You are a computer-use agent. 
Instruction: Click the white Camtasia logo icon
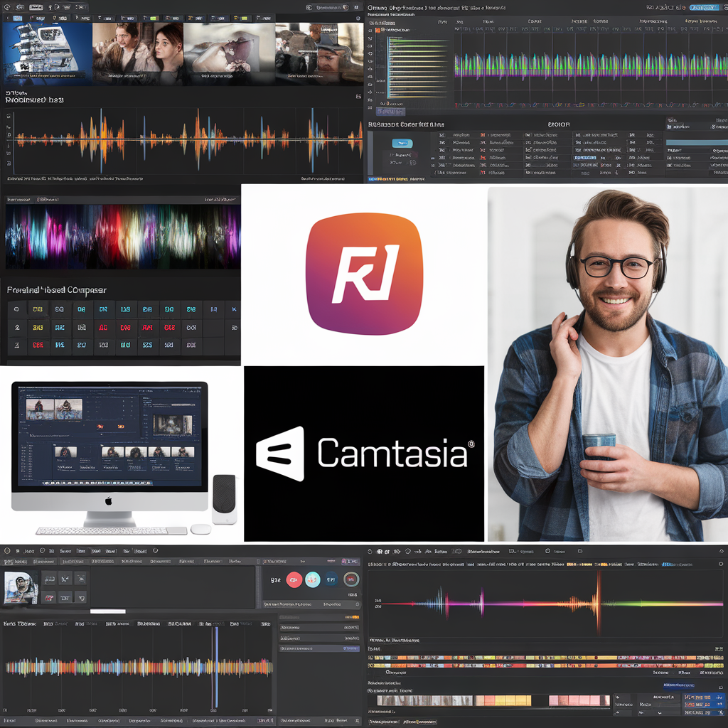pyautogui.click(x=280, y=454)
